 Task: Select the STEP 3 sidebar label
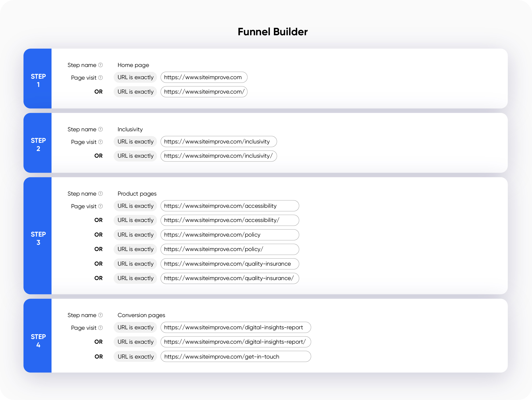pos(38,238)
